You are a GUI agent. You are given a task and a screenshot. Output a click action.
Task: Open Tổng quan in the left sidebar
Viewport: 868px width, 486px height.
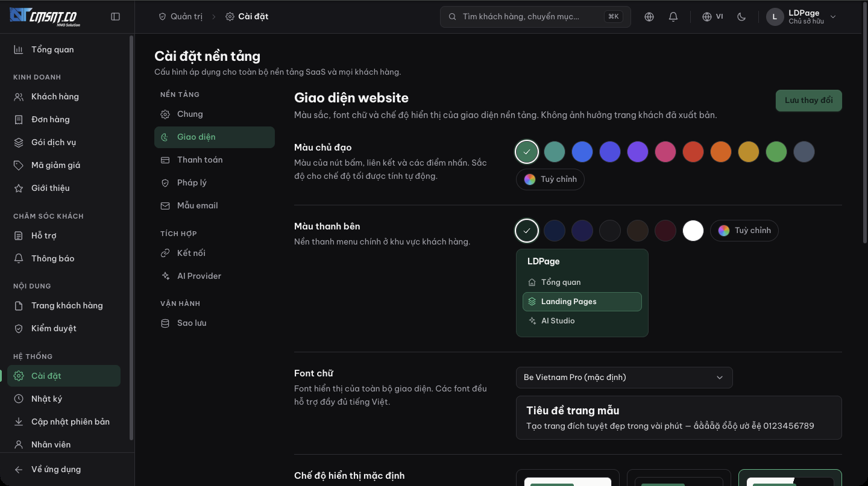tap(64, 49)
